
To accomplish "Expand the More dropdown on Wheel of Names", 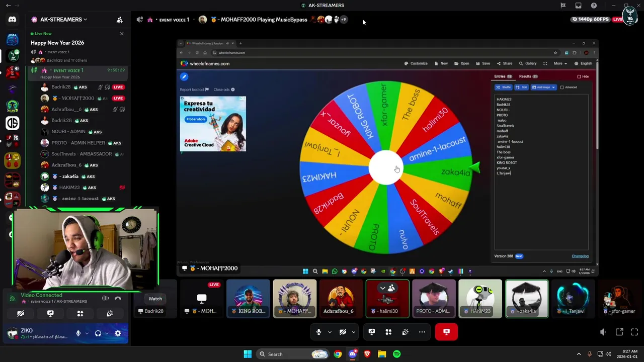I will [560, 63].
